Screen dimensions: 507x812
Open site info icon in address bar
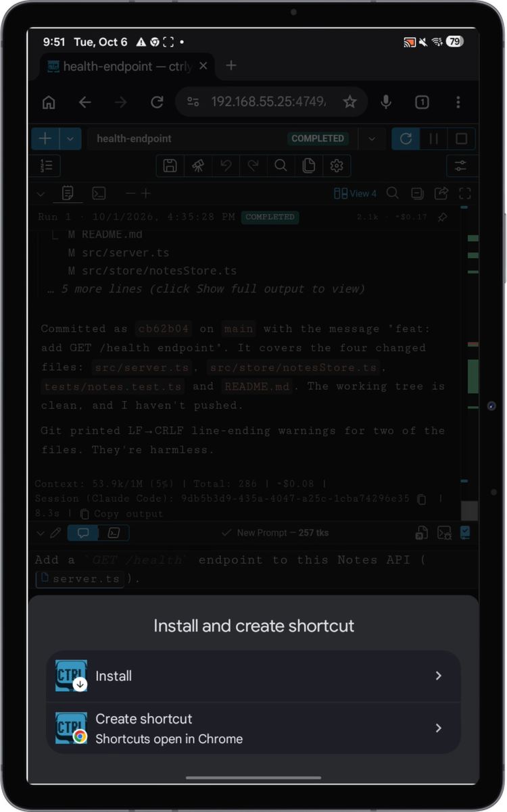193,102
